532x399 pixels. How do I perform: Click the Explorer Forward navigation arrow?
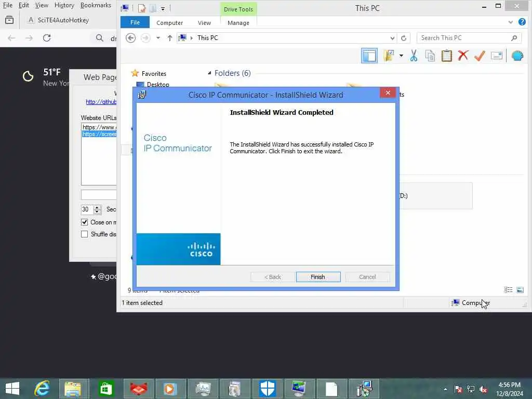click(x=145, y=37)
